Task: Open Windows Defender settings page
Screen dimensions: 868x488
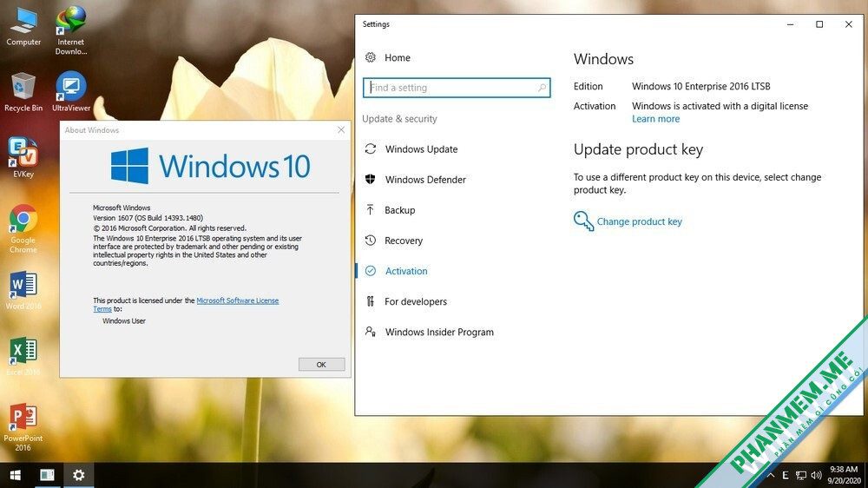Action: pyautogui.click(x=425, y=180)
